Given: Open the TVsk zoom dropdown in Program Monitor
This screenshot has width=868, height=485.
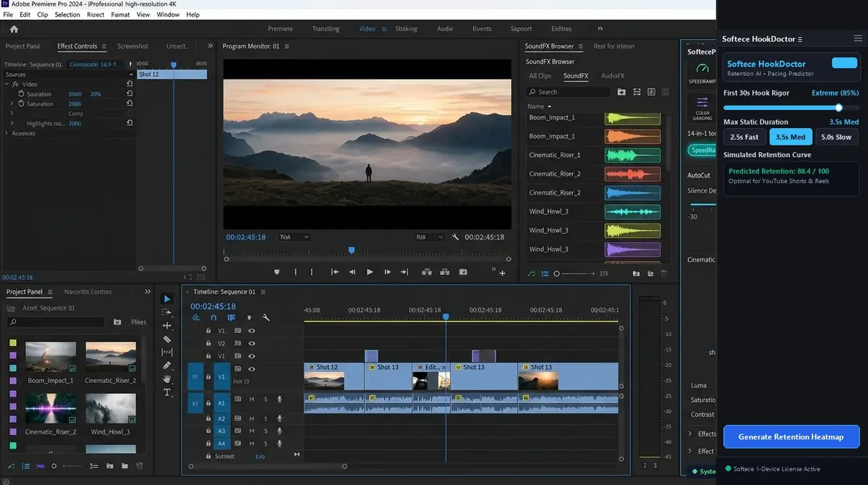Looking at the screenshot, I should click(x=294, y=237).
